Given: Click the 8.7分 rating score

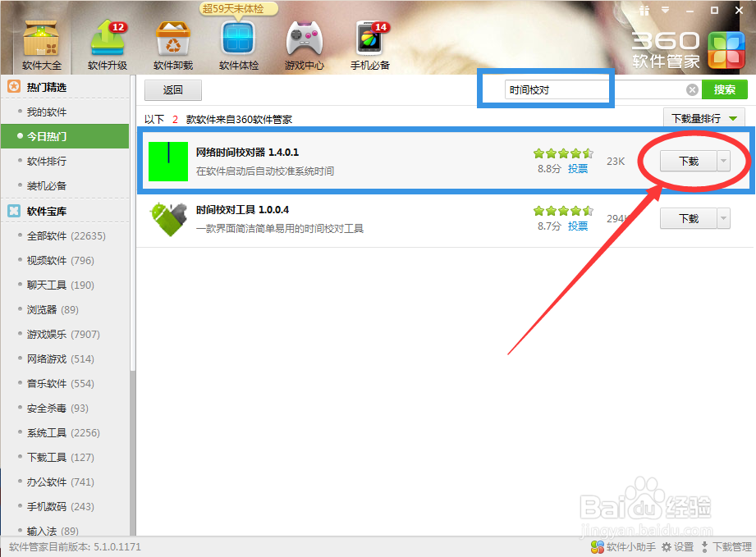Looking at the screenshot, I should (x=550, y=226).
